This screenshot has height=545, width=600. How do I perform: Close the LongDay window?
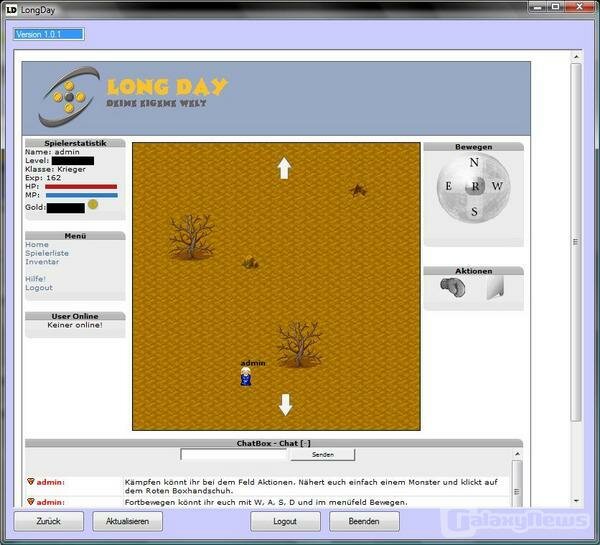point(579,7)
